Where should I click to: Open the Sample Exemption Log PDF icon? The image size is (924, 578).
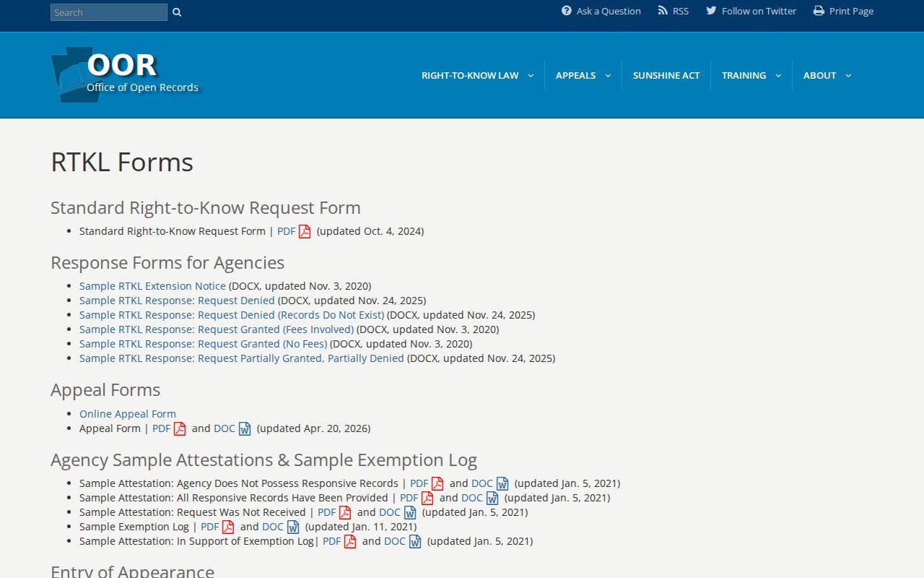228,527
